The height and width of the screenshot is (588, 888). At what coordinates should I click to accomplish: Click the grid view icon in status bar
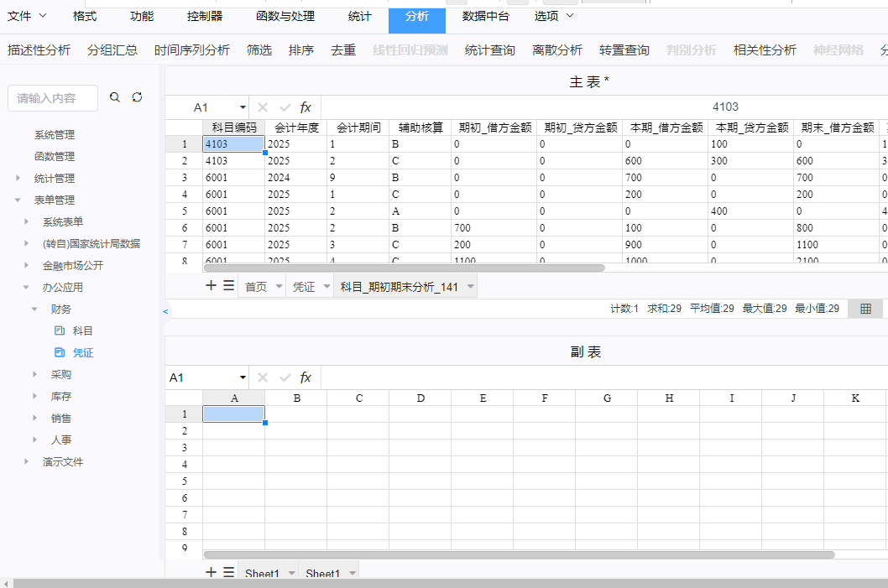pos(865,309)
